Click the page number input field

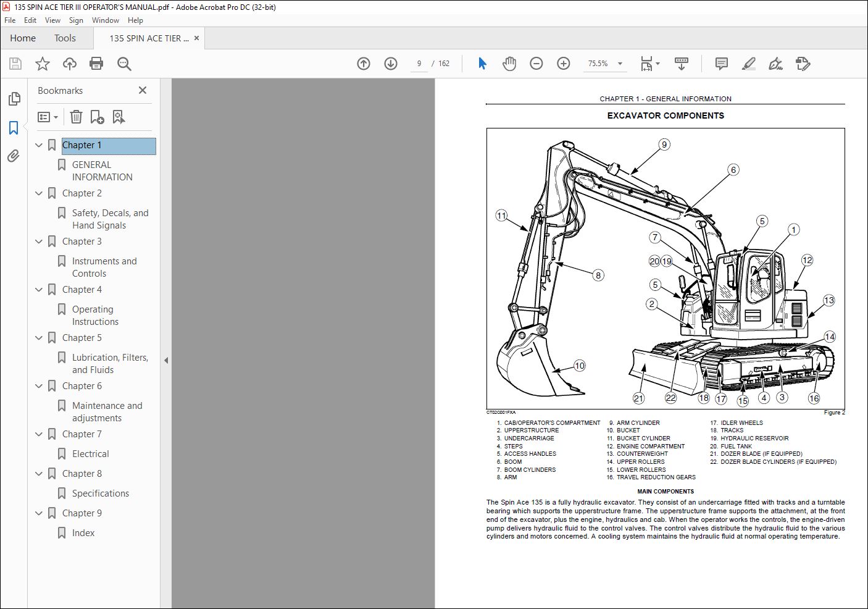pos(419,64)
